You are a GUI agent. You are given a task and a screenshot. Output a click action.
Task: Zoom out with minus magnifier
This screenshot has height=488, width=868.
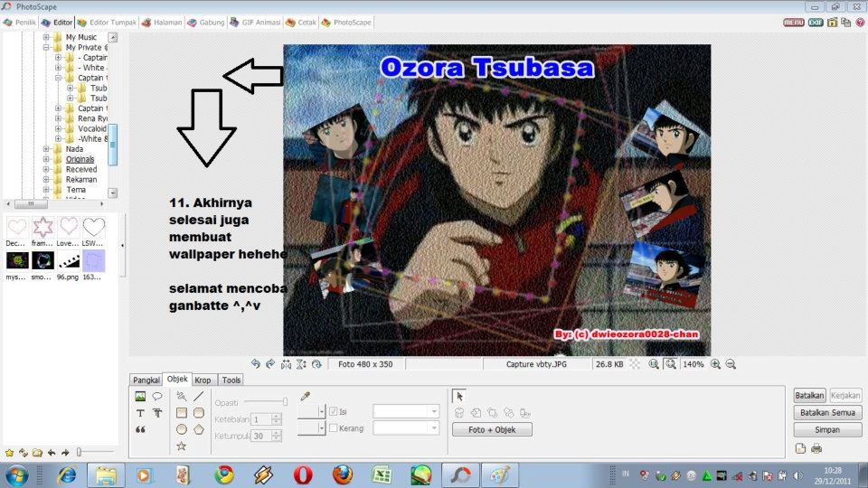pyautogui.click(x=731, y=364)
